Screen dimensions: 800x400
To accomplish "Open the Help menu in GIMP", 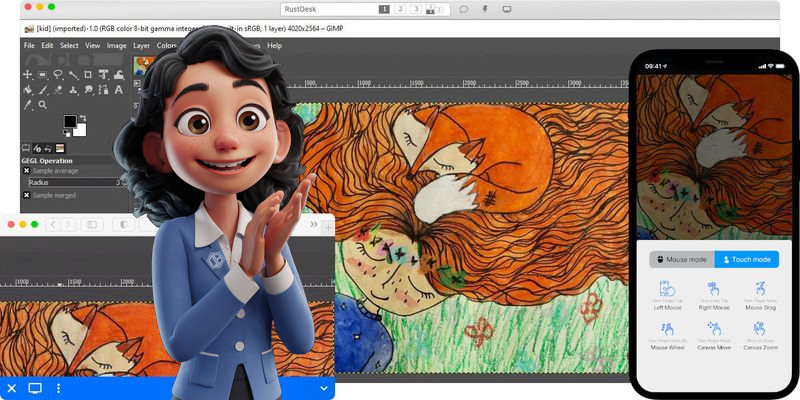I will pos(274,45).
